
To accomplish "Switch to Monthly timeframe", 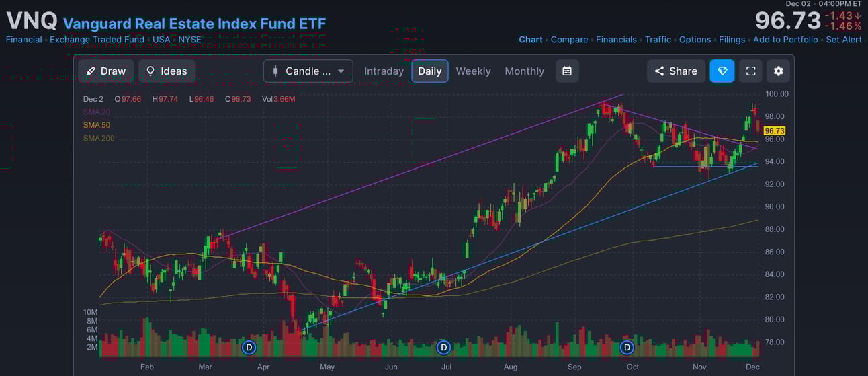I will 525,71.
